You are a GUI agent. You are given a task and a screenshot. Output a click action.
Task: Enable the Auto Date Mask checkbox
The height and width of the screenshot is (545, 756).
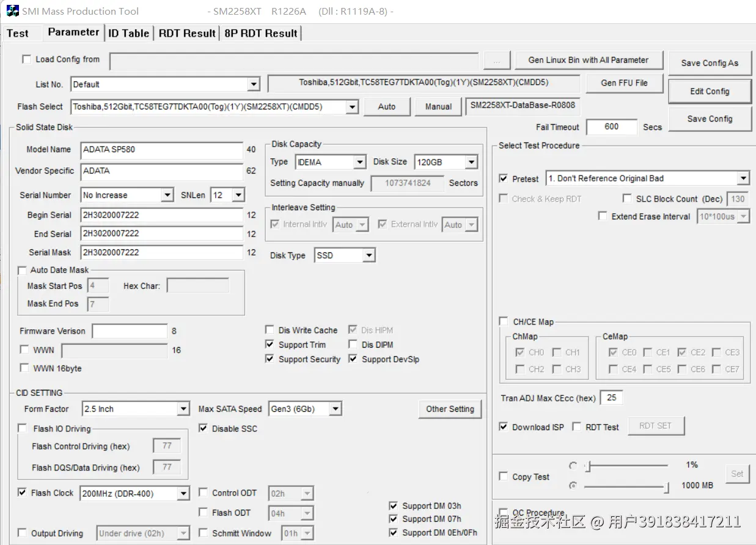(23, 270)
